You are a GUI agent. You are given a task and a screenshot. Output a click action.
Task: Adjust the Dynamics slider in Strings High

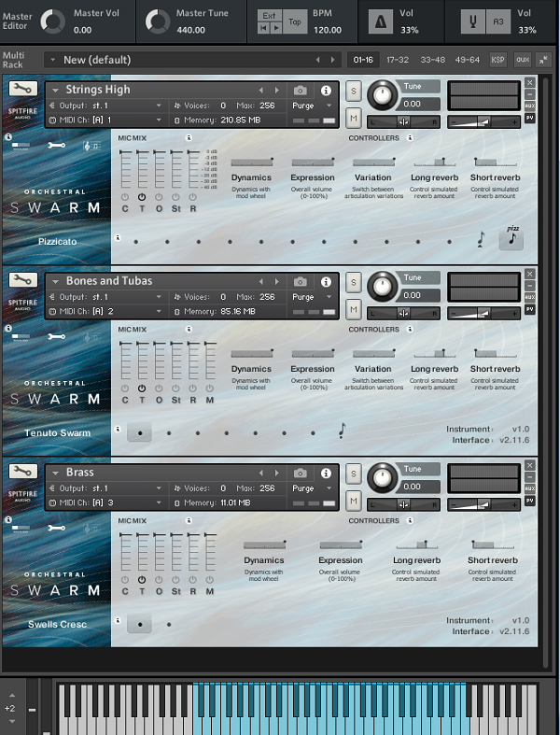click(x=252, y=163)
